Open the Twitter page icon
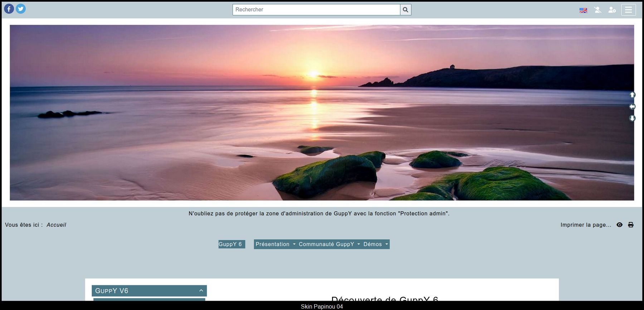Viewport: 644px width, 310px height. point(21,9)
